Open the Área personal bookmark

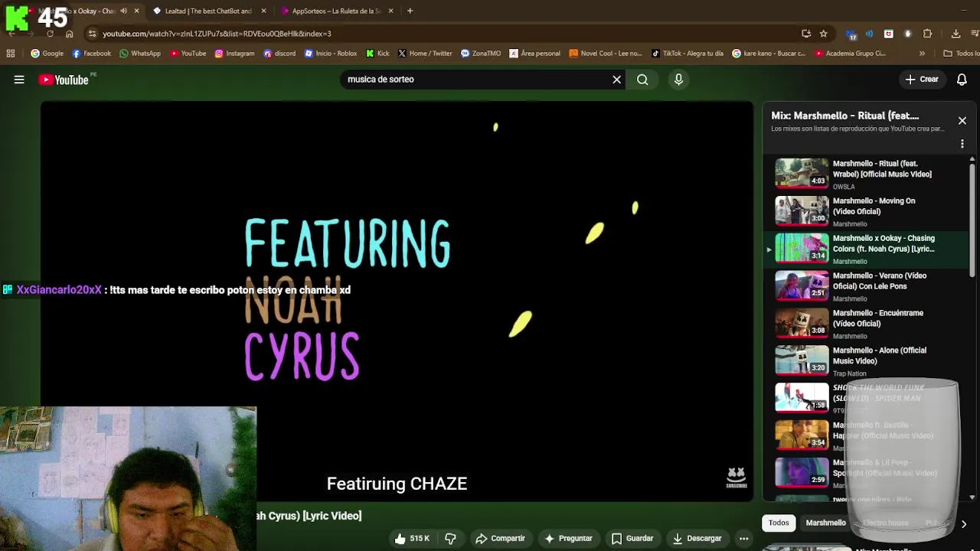pyautogui.click(x=534, y=54)
